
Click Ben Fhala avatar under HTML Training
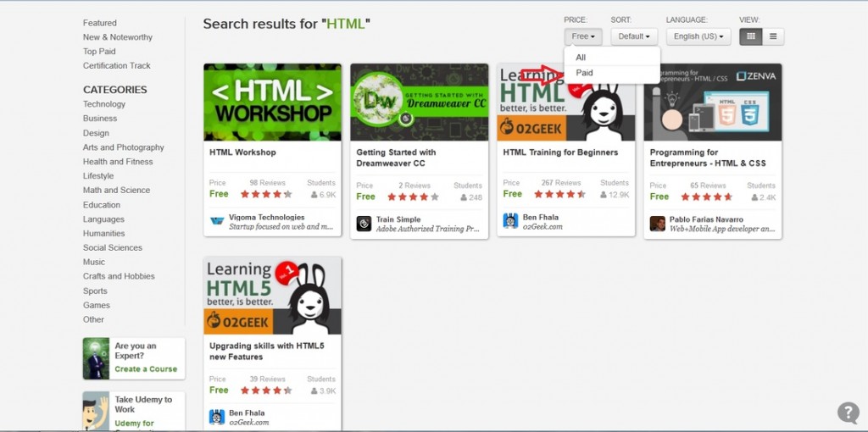click(510, 221)
